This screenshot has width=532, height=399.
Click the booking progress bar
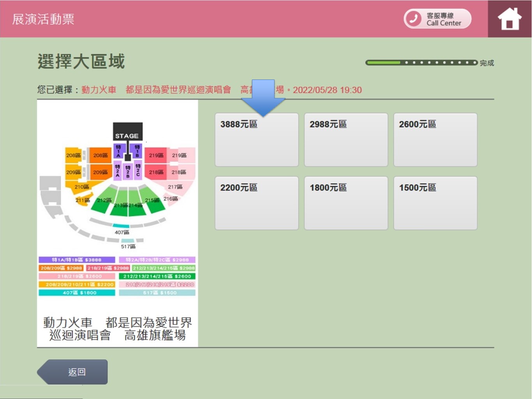pyautogui.click(x=421, y=62)
